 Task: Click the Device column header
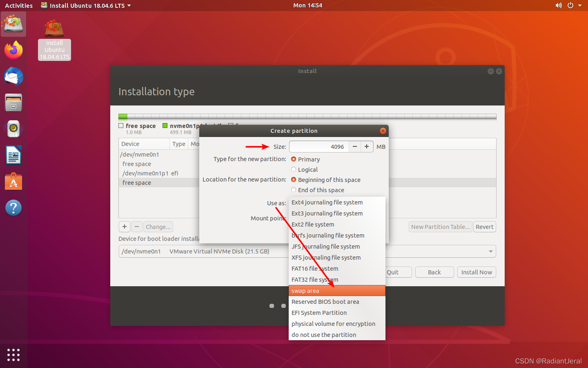point(144,144)
